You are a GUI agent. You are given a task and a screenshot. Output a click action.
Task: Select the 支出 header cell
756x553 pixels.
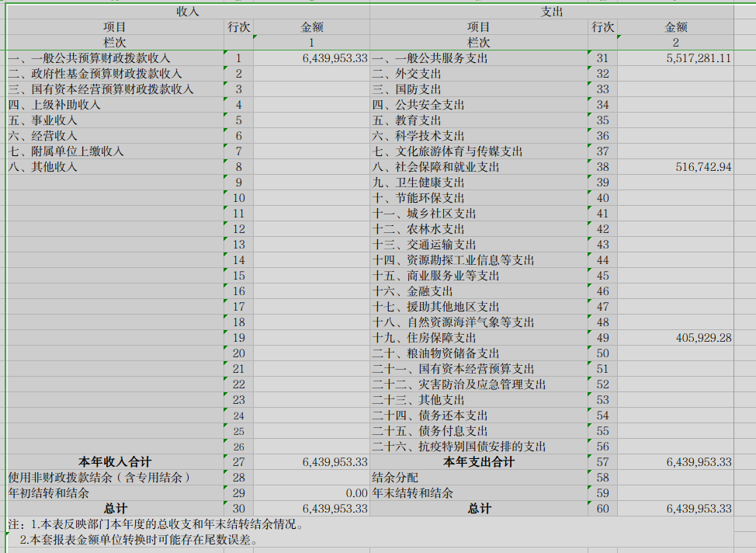551,12
